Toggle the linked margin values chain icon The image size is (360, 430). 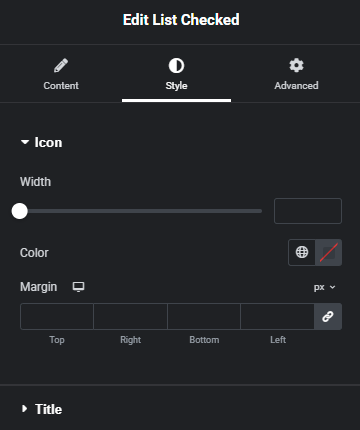point(328,316)
